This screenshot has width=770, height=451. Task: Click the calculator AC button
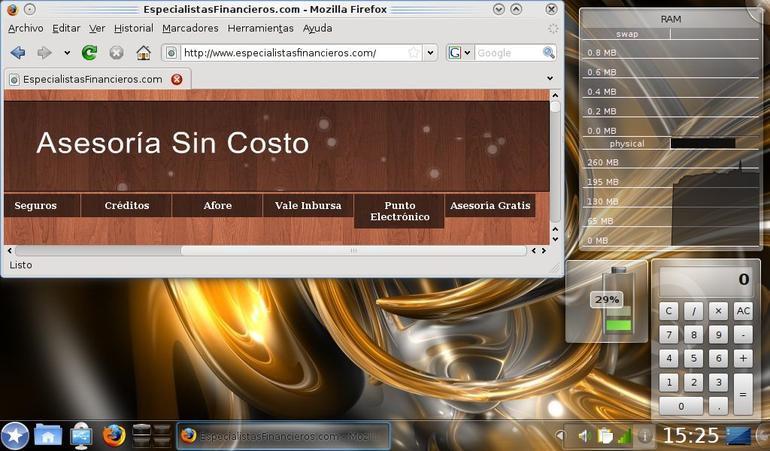point(743,311)
